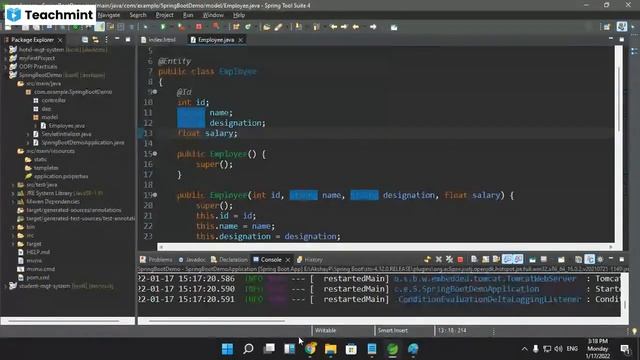
Task: Click the red Terminate button in the Console toolbar
Action: click(460, 259)
